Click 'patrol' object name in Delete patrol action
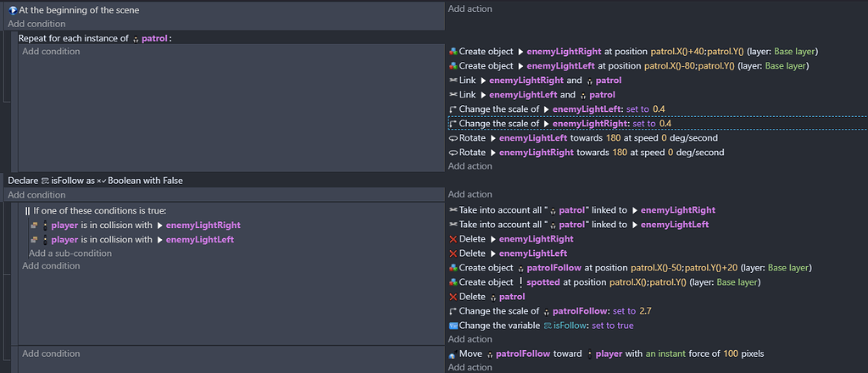The image size is (868, 373). coord(512,297)
